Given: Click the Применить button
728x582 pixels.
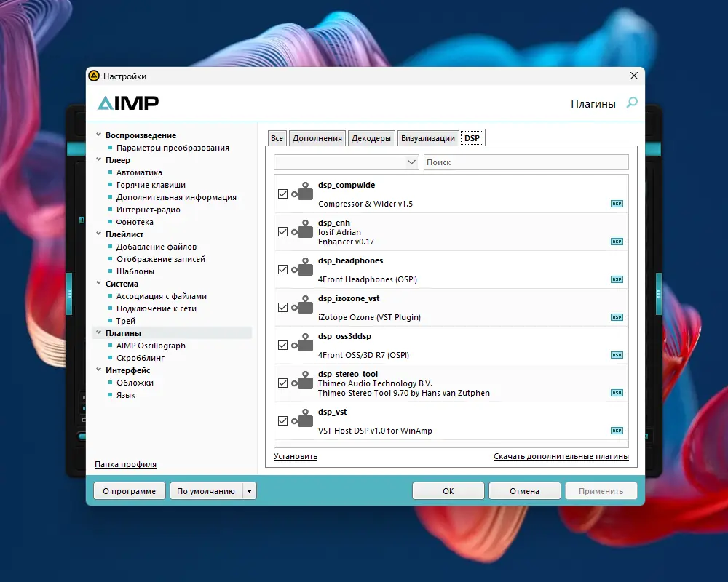Looking at the screenshot, I should pos(601,491).
